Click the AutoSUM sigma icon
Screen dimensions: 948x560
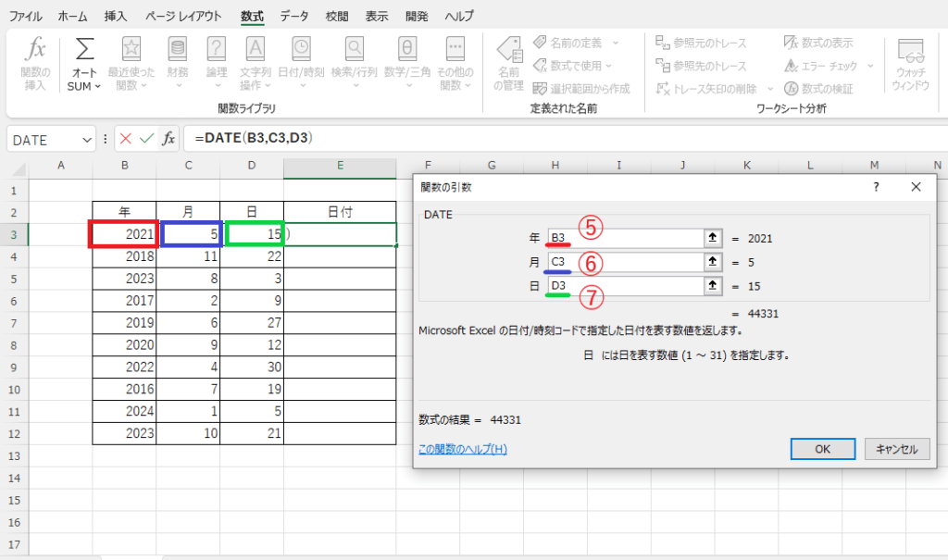coord(84,49)
